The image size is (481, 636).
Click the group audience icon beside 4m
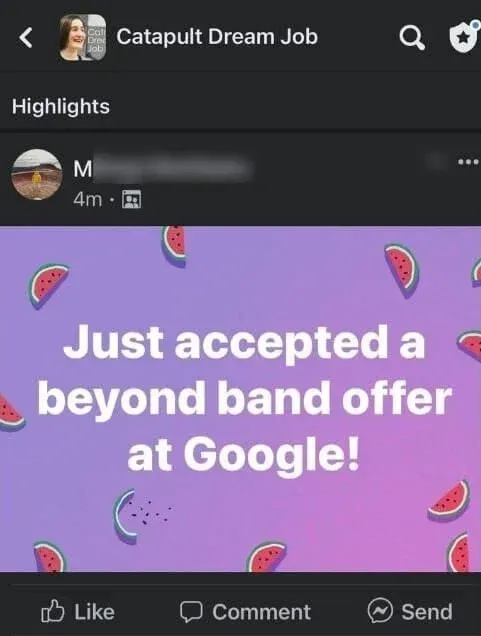coord(132,199)
